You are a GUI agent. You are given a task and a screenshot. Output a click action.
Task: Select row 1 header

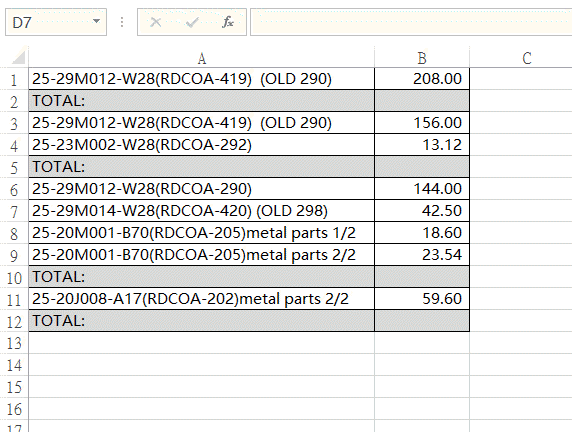pos(14,79)
